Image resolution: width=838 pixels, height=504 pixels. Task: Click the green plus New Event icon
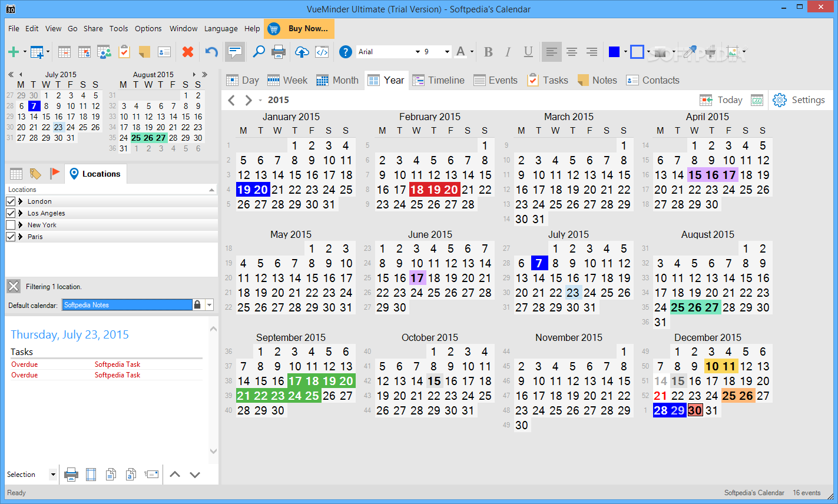point(13,52)
